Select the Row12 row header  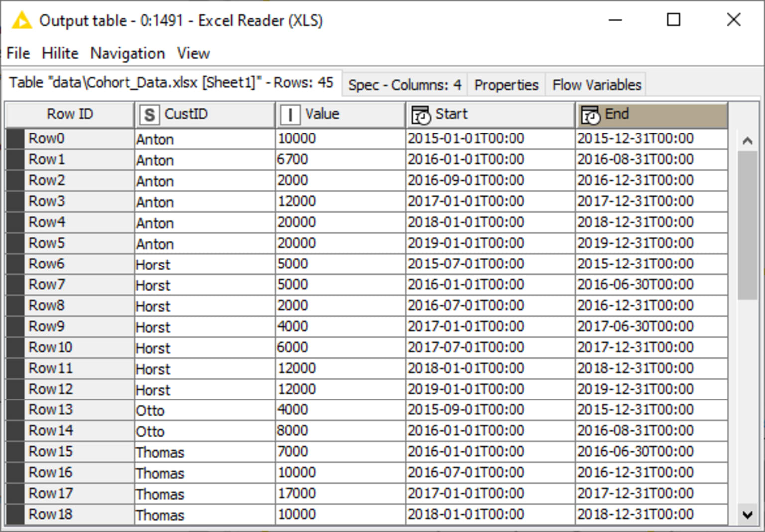(x=70, y=389)
